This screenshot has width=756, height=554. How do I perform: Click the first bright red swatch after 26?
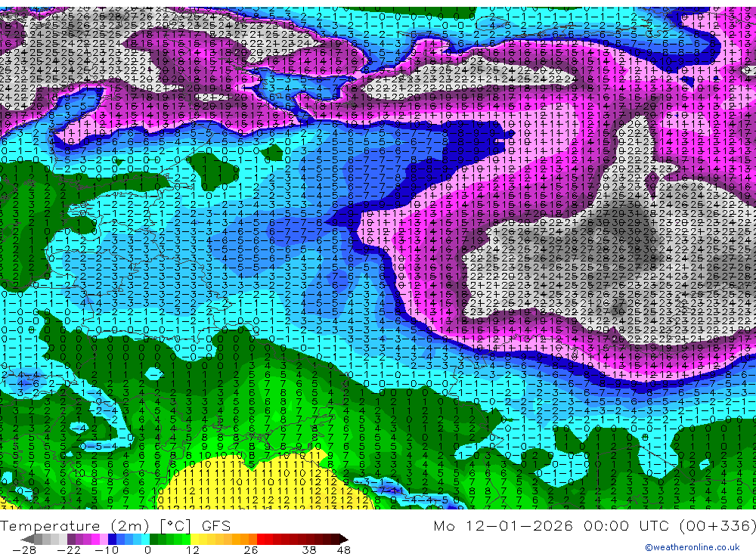261,539
